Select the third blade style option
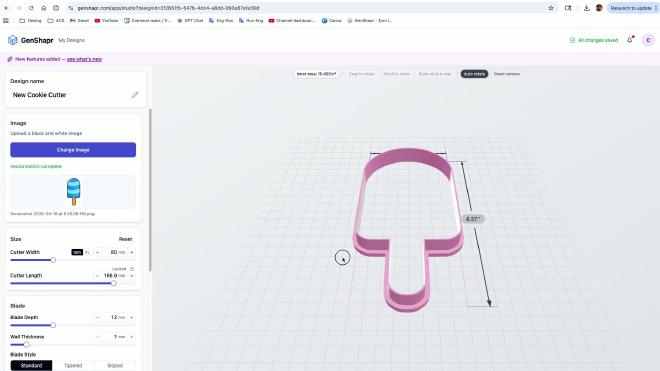 pos(115,366)
